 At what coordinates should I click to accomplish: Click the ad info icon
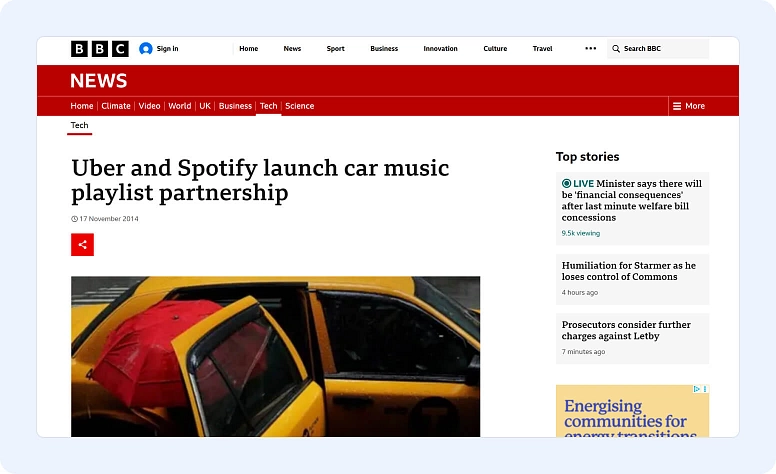697,389
